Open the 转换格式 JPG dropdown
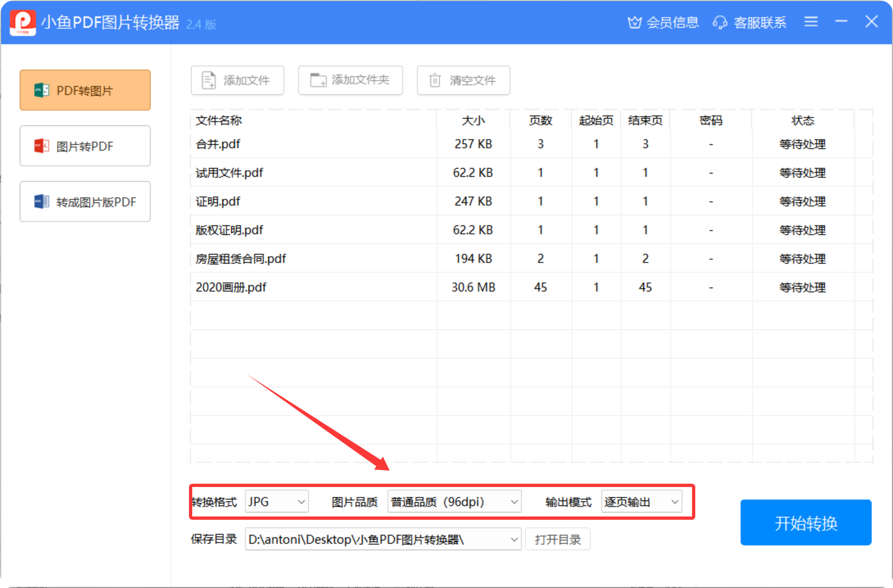The height and width of the screenshot is (588, 893). point(276,501)
